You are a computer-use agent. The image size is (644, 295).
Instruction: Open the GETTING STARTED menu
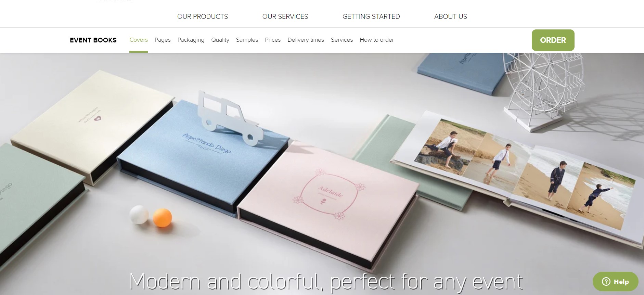(371, 16)
